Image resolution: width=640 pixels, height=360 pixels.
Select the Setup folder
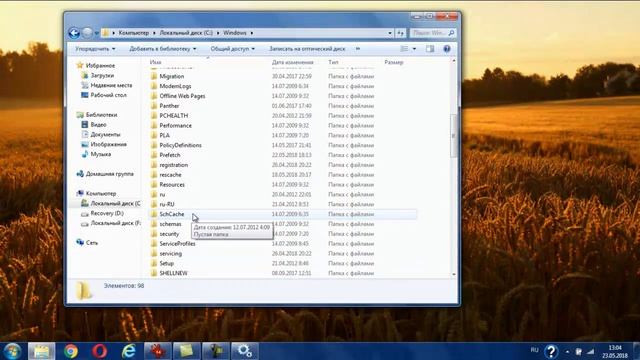[167, 263]
